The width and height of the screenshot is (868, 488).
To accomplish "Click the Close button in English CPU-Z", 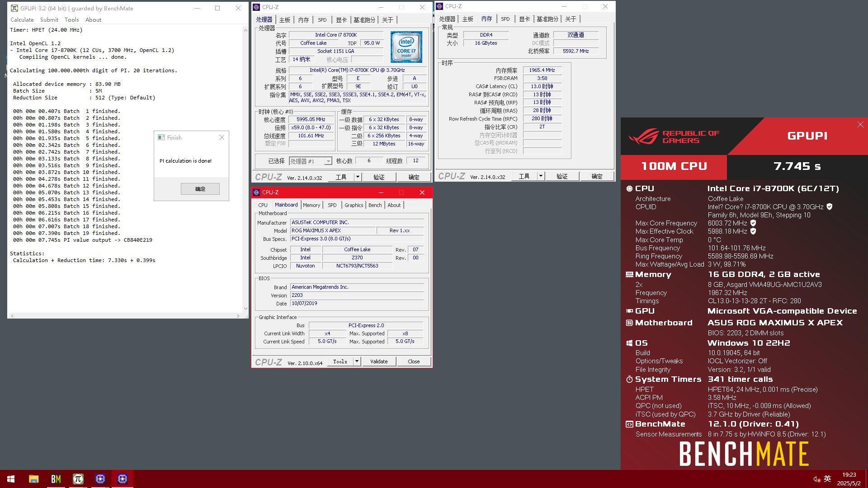I will (414, 361).
